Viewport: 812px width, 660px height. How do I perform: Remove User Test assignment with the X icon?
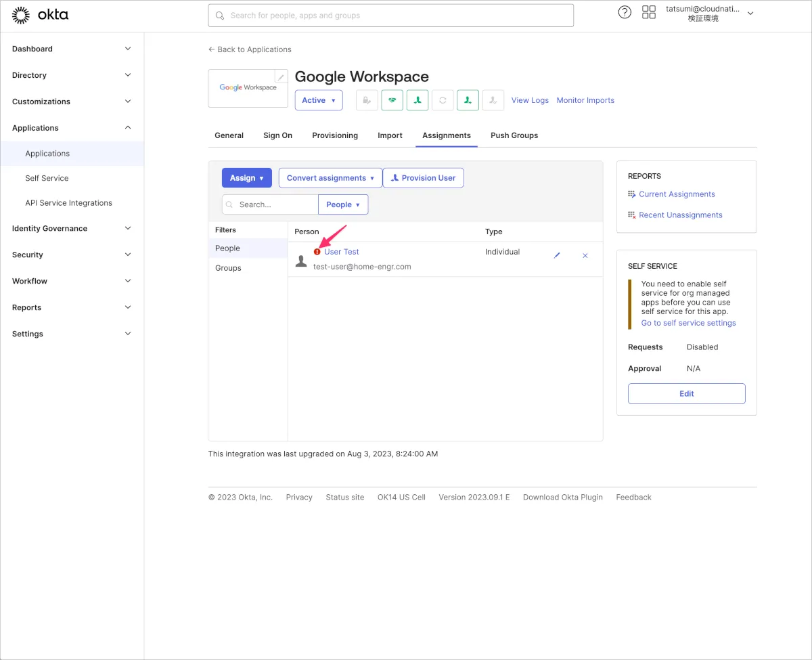click(x=585, y=256)
